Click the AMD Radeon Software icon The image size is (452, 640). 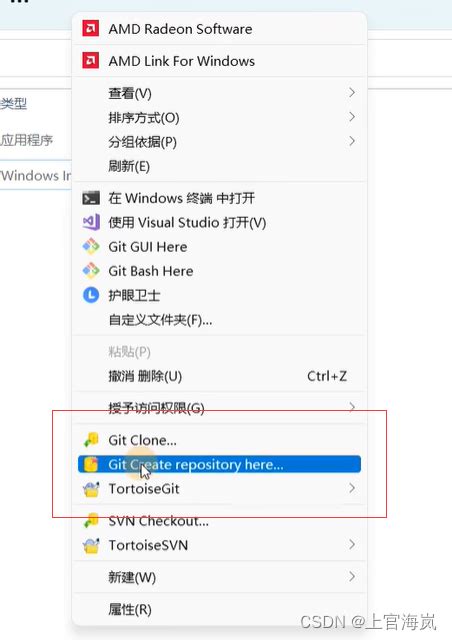click(90, 29)
